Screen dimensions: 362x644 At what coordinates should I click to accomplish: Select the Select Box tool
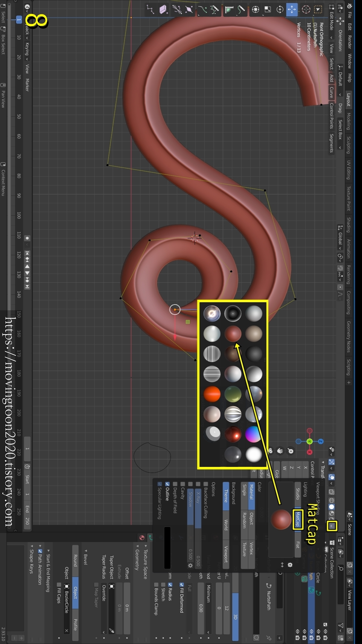point(318,9)
